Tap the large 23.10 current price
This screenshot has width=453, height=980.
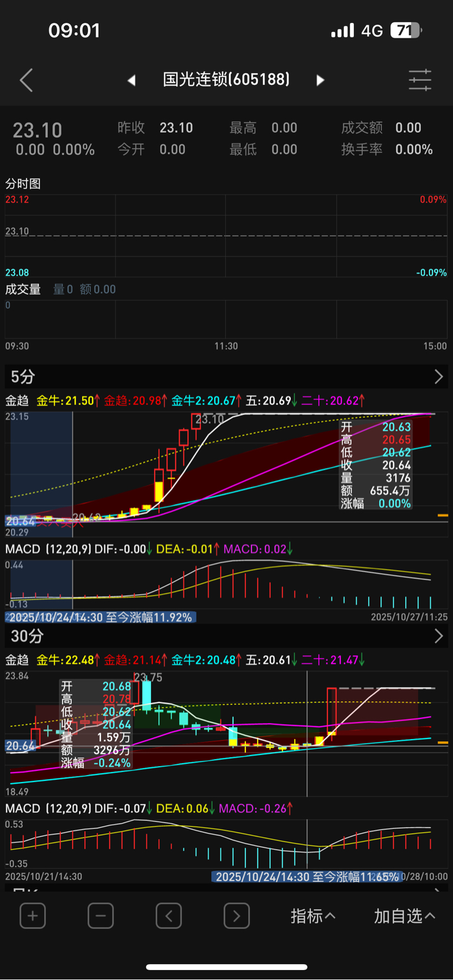[x=37, y=130]
